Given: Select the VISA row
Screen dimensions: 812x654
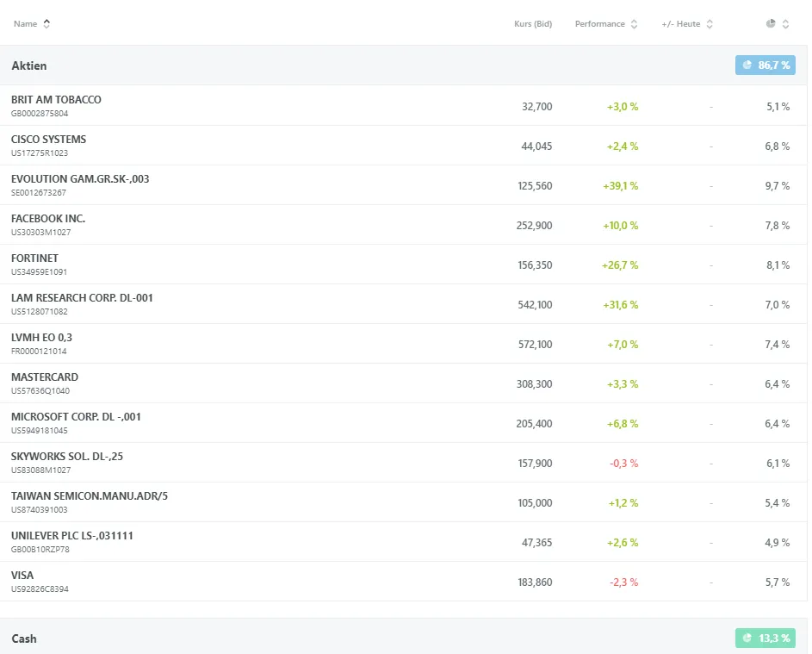Looking at the screenshot, I should (403, 581).
